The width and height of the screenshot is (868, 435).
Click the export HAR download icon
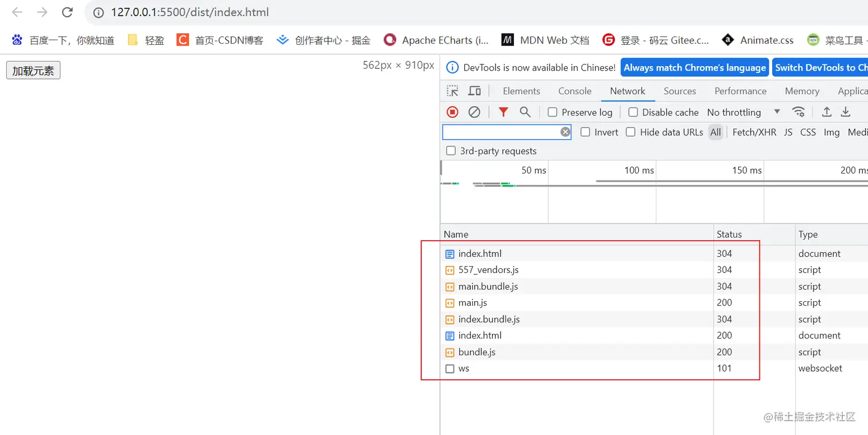(846, 112)
